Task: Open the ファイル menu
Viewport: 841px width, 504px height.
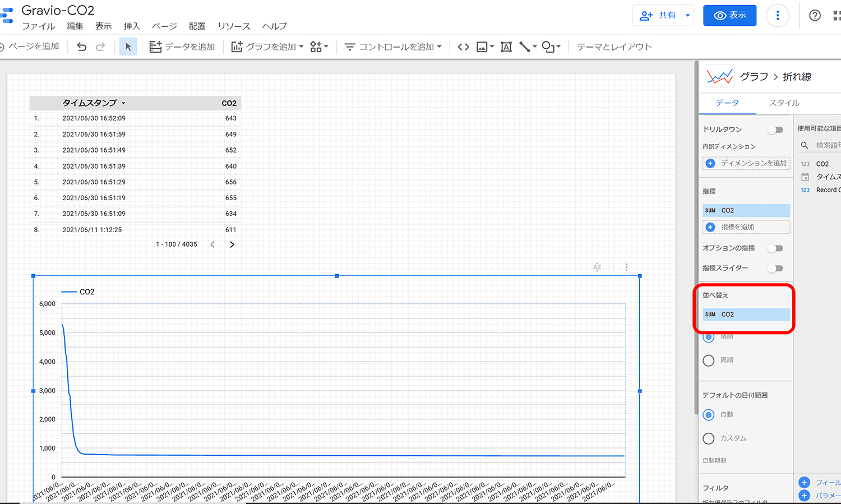Action: tap(39, 26)
